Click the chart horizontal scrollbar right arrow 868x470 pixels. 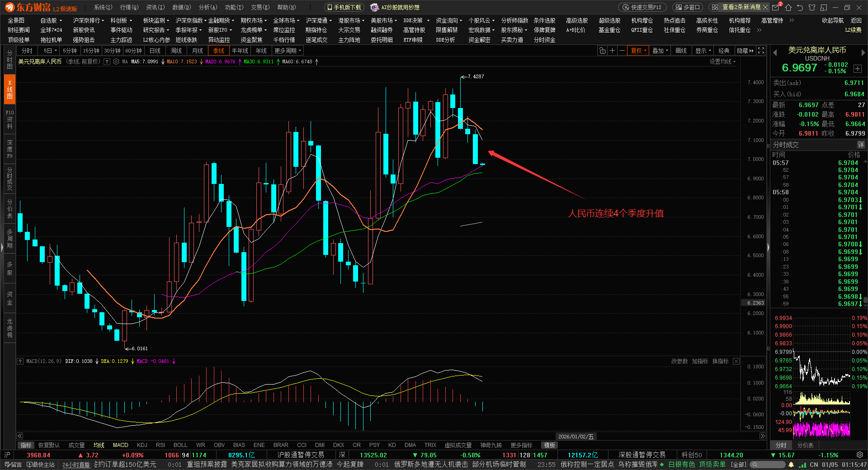(x=763, y=436)
